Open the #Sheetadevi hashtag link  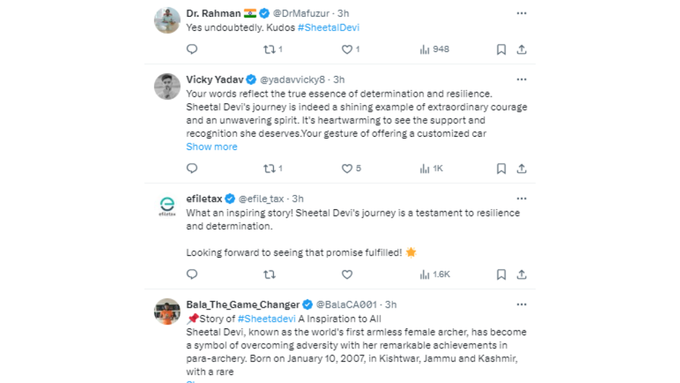click(x=266, y=319)
